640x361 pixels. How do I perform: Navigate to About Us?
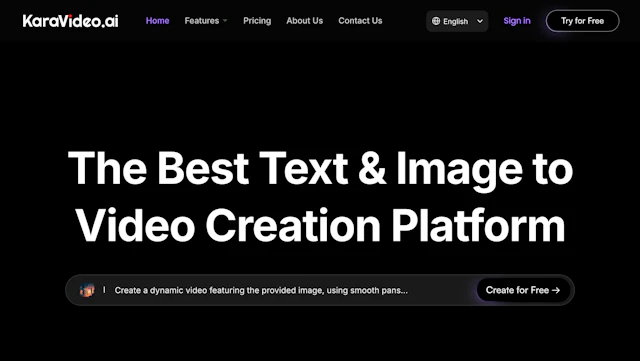(x=304, y=21)
